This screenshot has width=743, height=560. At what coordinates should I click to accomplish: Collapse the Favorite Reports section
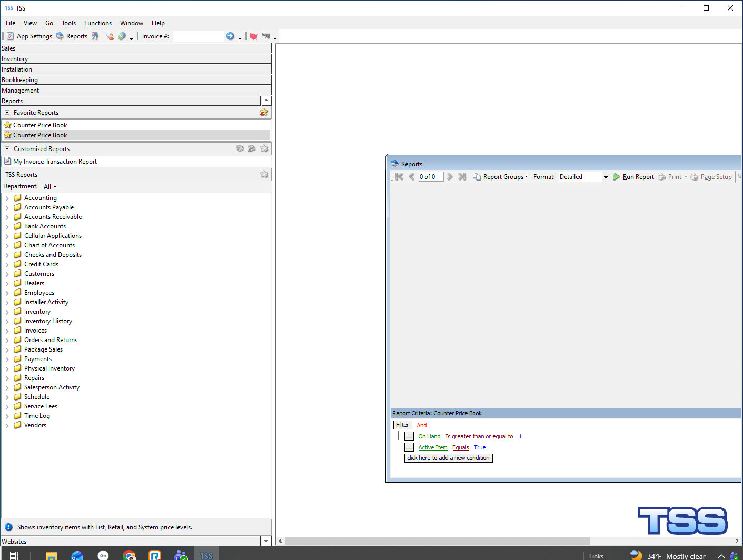pyautogui.click(x=7, y=113)
